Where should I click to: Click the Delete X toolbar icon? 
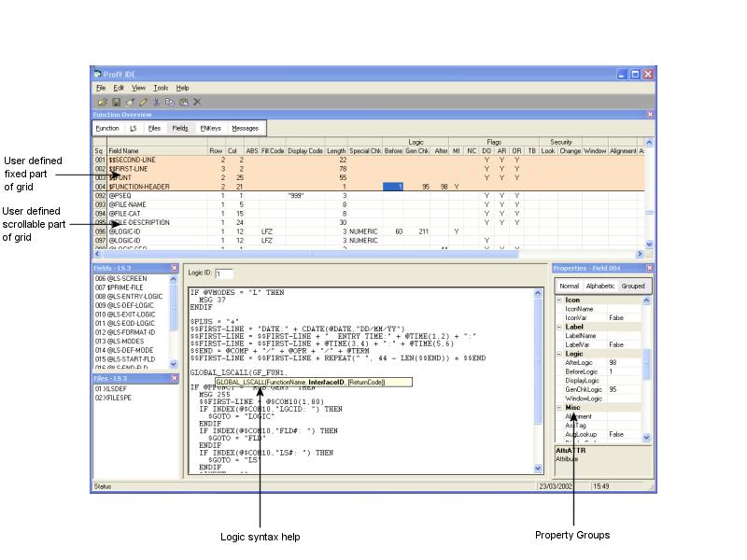pyautogui.click(x=197, y=102)
